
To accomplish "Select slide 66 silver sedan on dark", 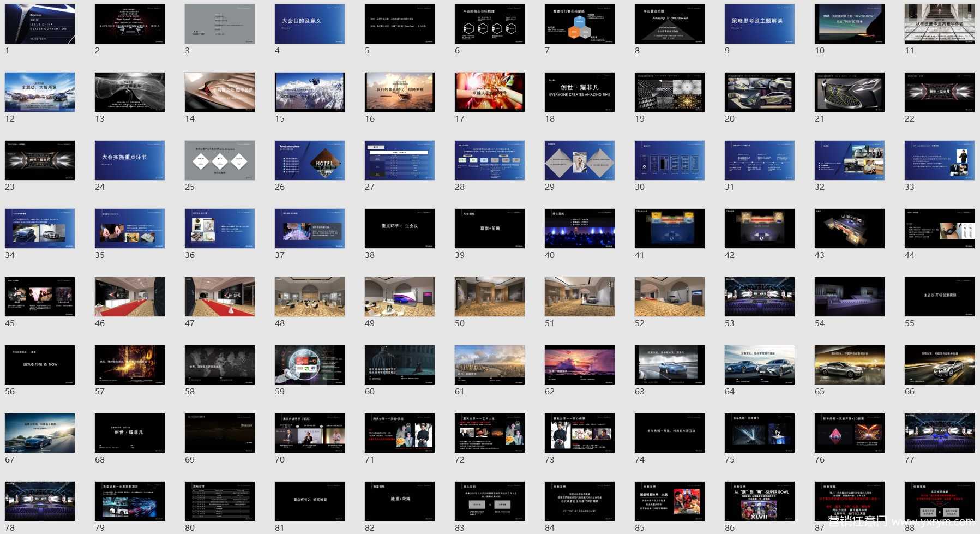I will 940,365.
